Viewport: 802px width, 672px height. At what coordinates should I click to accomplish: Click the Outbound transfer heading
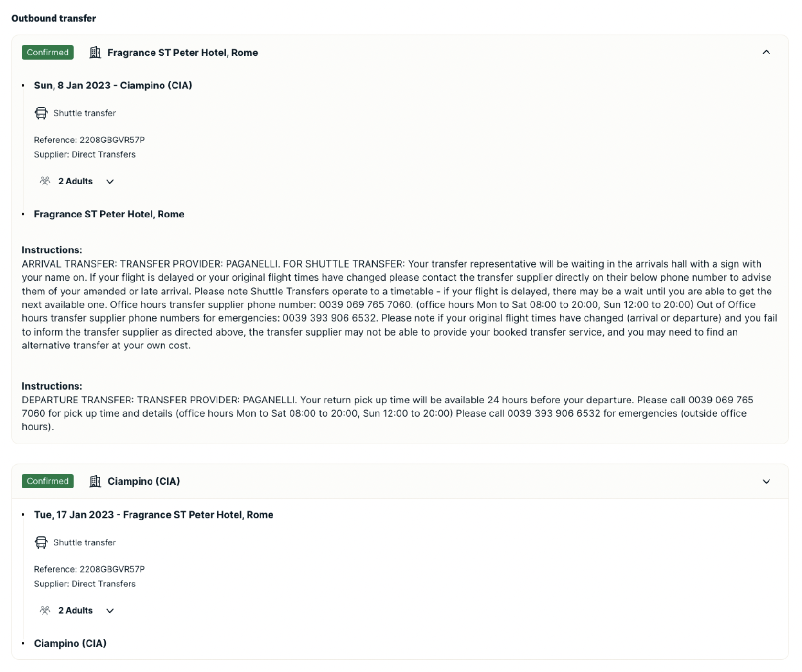54,18
